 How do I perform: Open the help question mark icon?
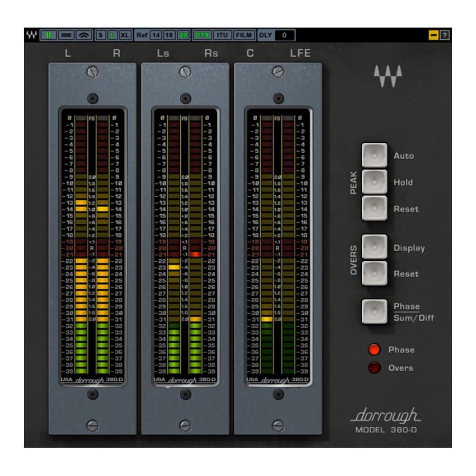coord(445,35)
